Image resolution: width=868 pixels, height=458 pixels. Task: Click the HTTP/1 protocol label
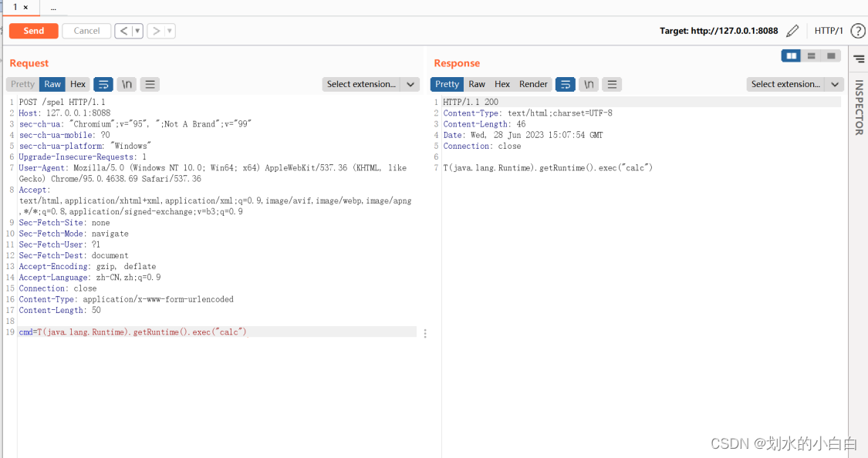click(828, 31)
